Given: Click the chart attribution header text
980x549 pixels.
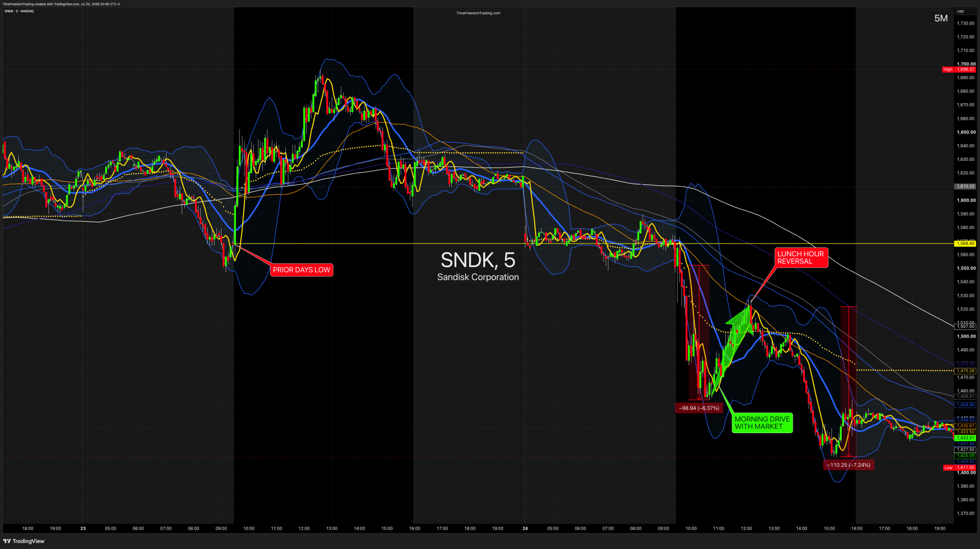Looking at the screenshot, I should coord(61,4).
